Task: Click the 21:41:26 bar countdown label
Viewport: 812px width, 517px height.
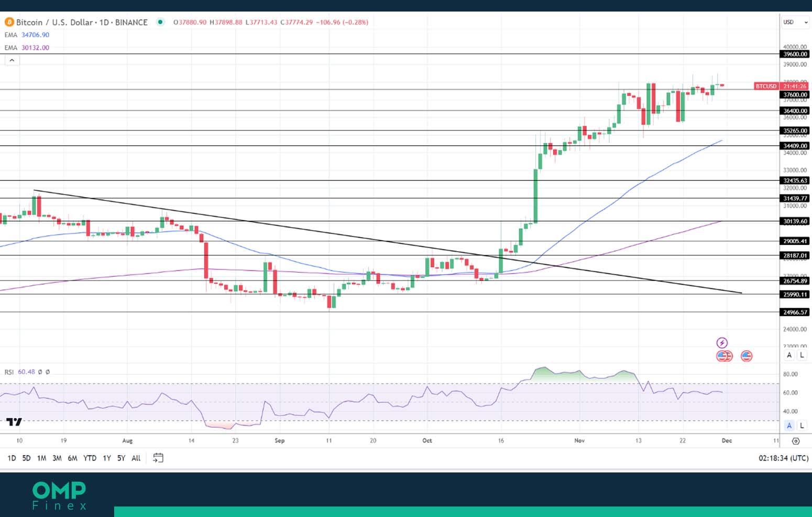Action: [x=795, y=86]
